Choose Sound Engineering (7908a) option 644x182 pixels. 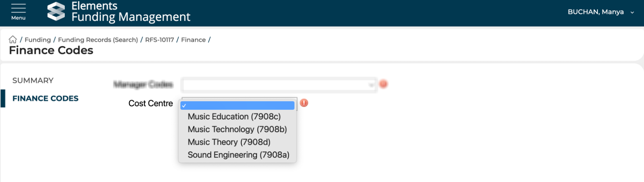[x=239, y=155]
